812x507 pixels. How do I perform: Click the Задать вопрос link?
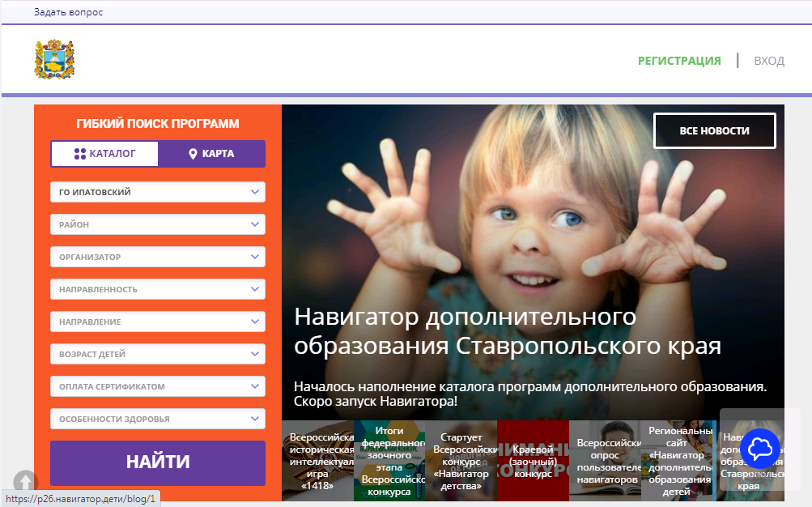point(68,12)
